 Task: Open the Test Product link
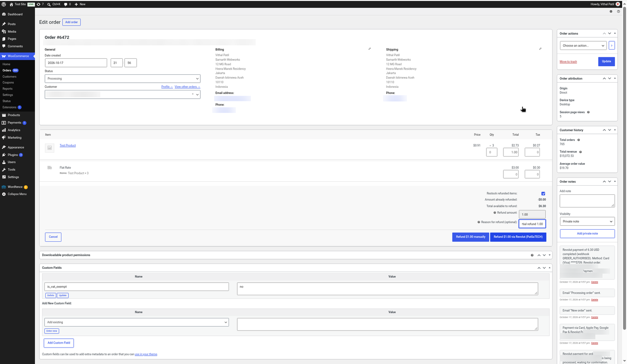[67, 145]
